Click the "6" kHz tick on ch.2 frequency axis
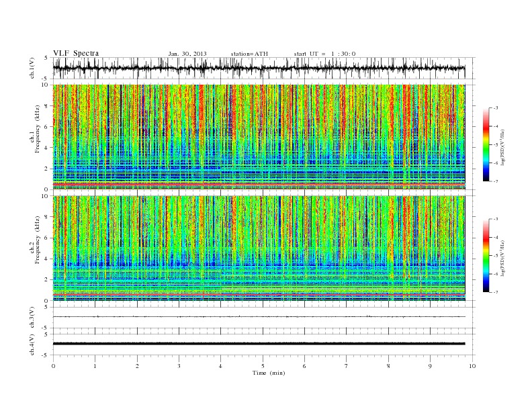The height and width of the screenshot is (411, 532). coord(47,238)
